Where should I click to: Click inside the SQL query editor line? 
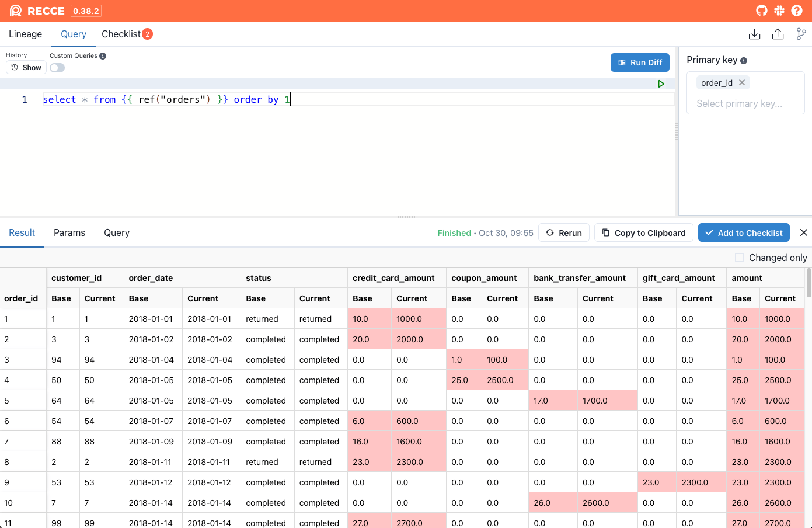pos(358,99)
